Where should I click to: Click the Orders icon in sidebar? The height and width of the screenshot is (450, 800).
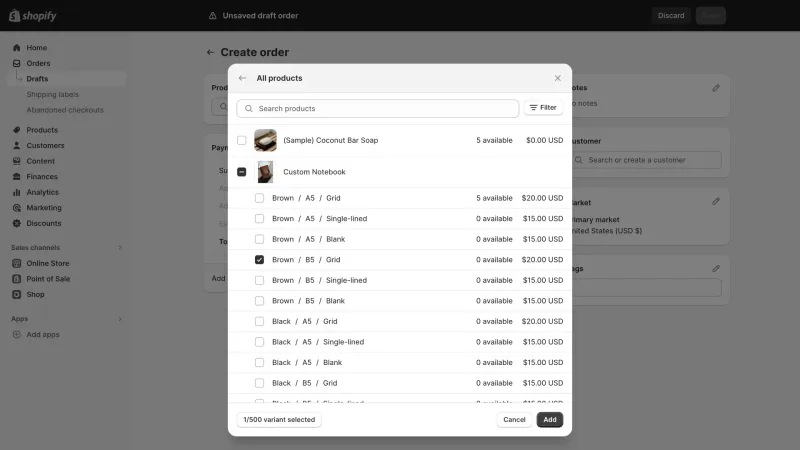(16, 63)
